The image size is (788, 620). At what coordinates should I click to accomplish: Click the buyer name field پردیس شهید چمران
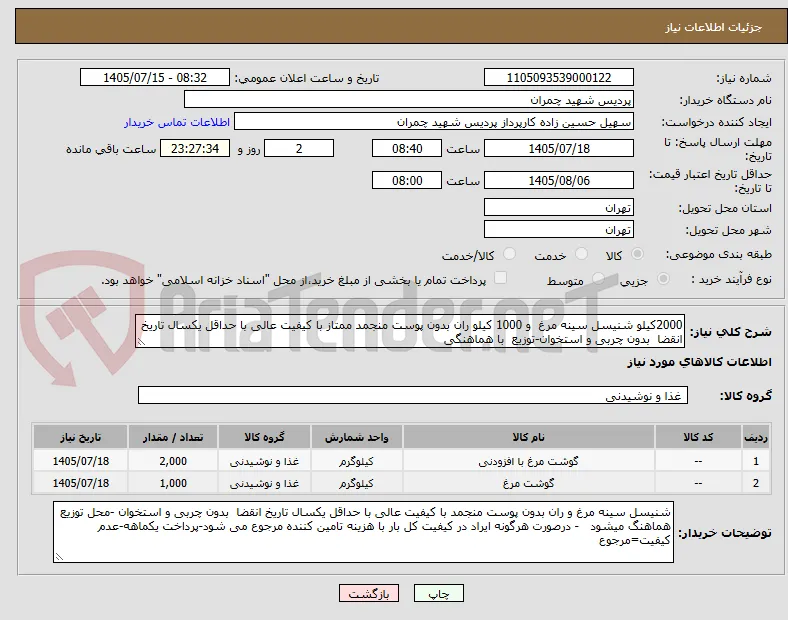coord(409,99)
